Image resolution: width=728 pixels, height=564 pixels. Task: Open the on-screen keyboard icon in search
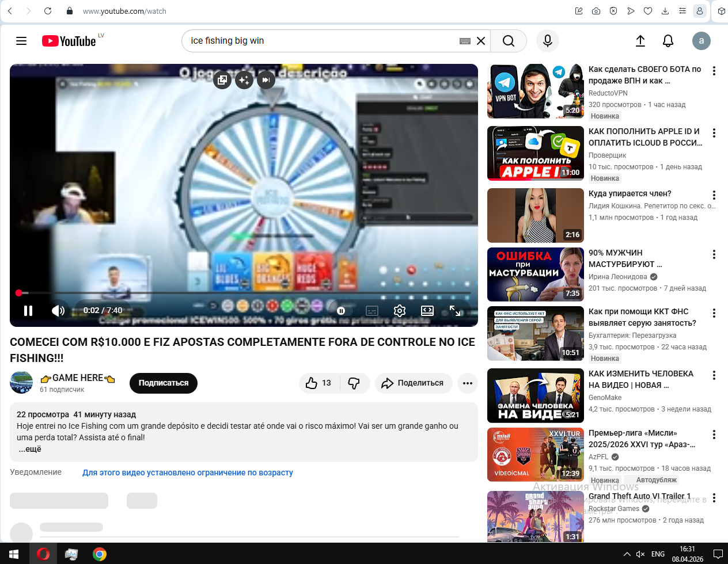pos(465,41)
